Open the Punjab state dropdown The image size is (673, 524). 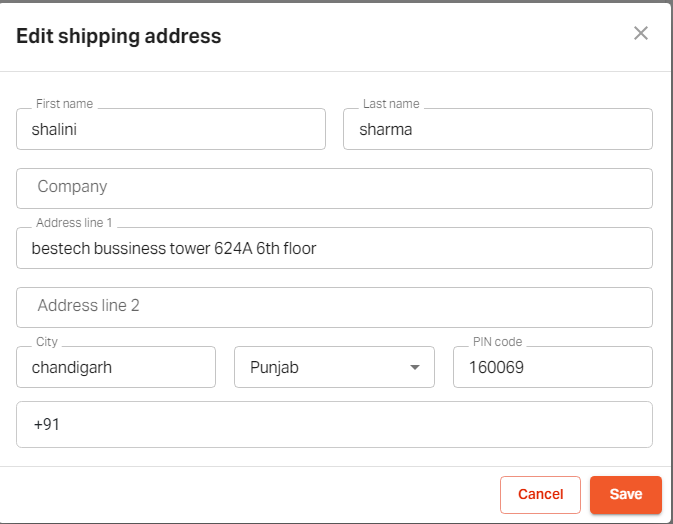pos(320,367)
